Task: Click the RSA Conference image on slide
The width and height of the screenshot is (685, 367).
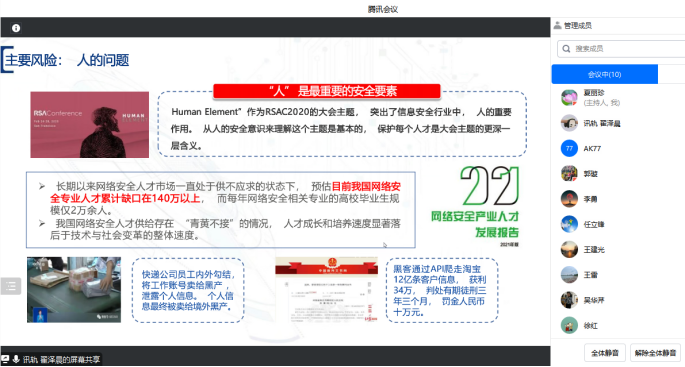Action: coord(90,125)
